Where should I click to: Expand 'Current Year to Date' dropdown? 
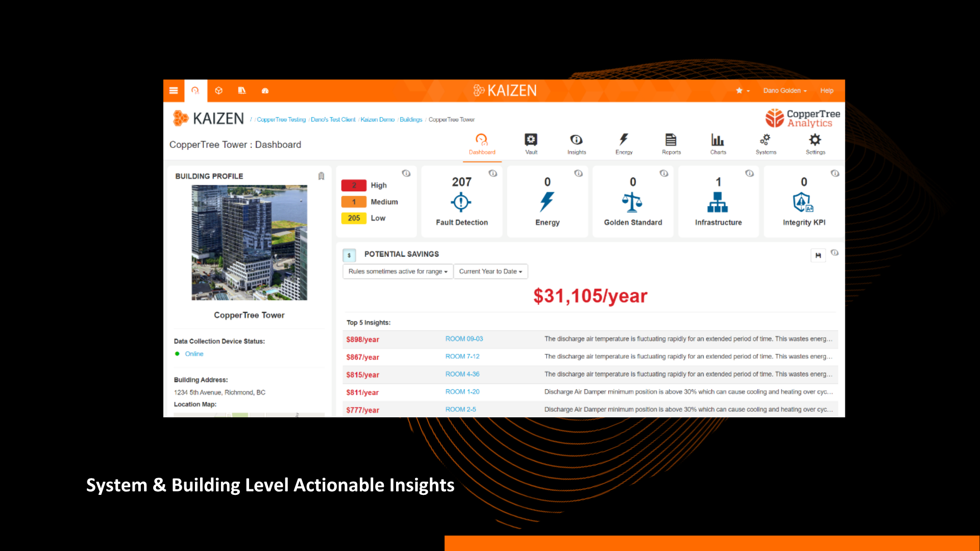point(491,271)
